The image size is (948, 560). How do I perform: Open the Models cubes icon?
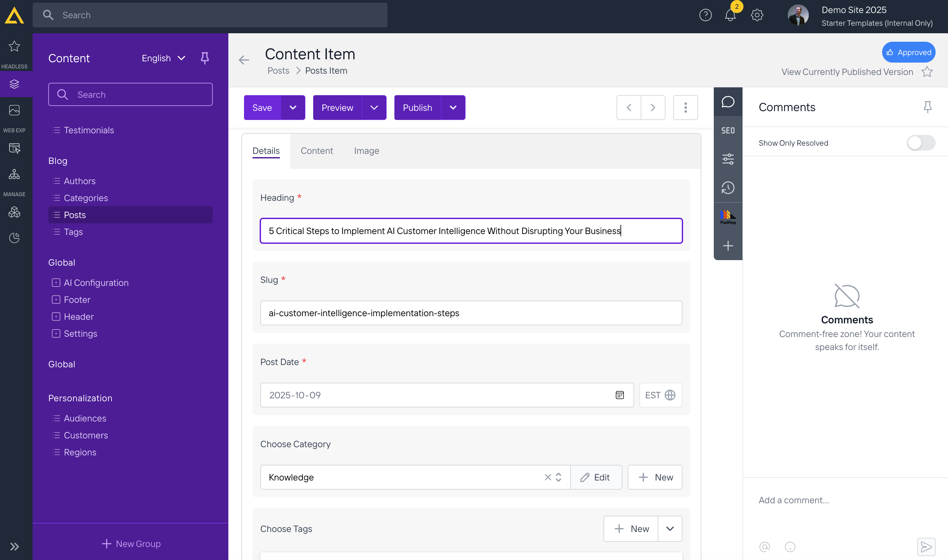14,212
